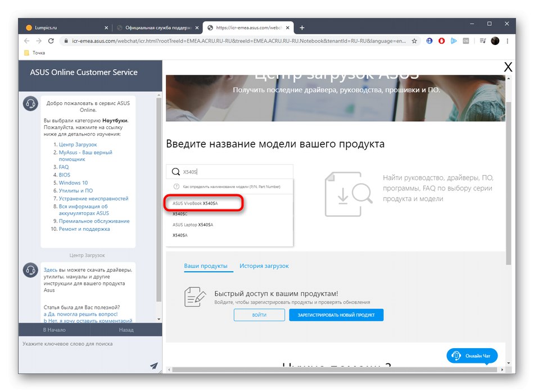This screenshot has width=534, height=392.
Task: Click the Здесь link in chat message
Action: click(51, 270)
